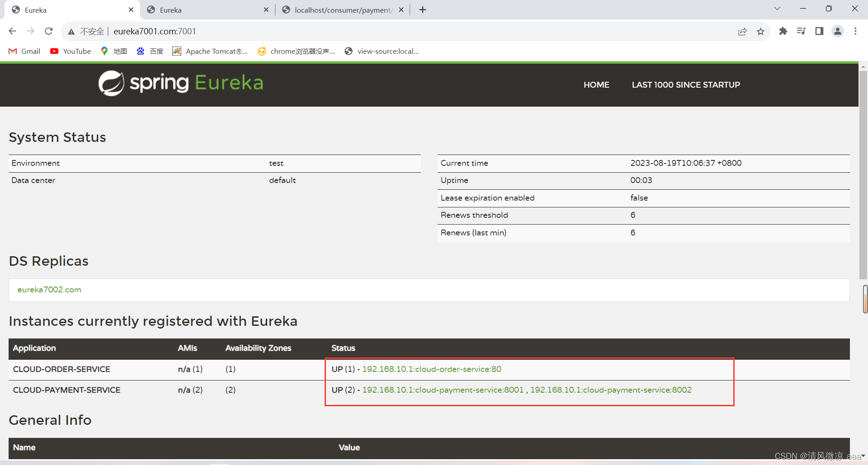
Task: Click the browser forward arrow
Action: tap(31, 31)
